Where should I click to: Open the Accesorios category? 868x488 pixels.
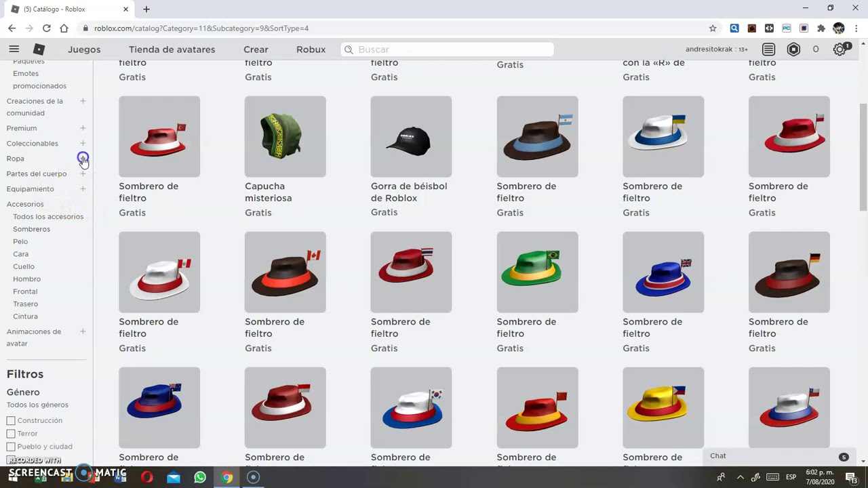click(x=25, y=204)
